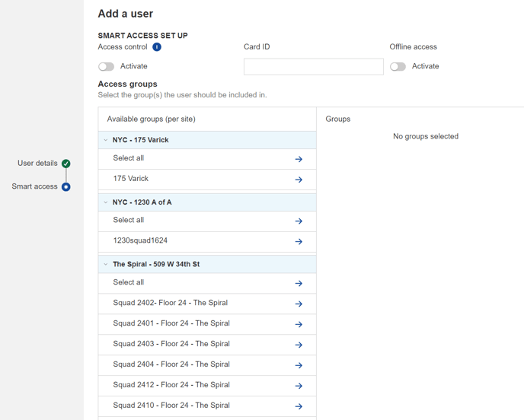Open the Smart access step
Image resolution: width=524 pixels, height=420 pixels.
tap(35, 186)
